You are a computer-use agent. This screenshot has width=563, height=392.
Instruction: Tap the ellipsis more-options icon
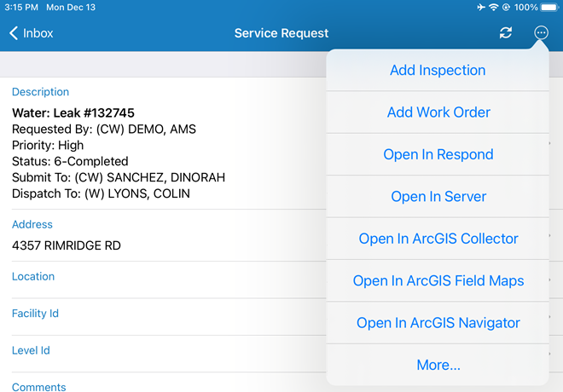coord(541,32)
